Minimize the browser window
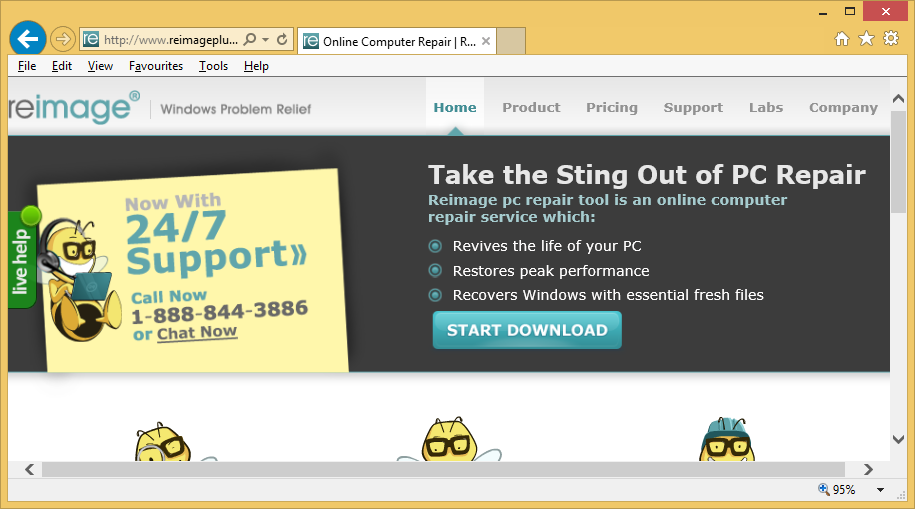This screenshot has width=915, height=509. coord(823,12)
